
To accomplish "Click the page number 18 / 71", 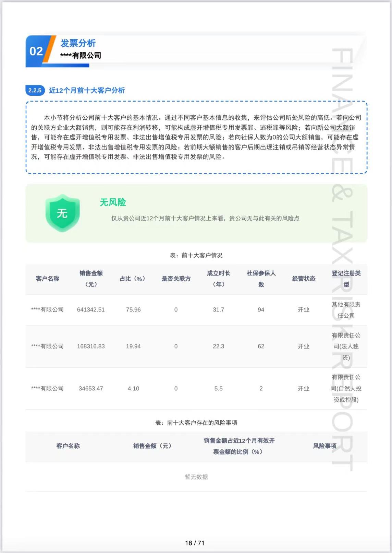I will click(x=194, y=543).
